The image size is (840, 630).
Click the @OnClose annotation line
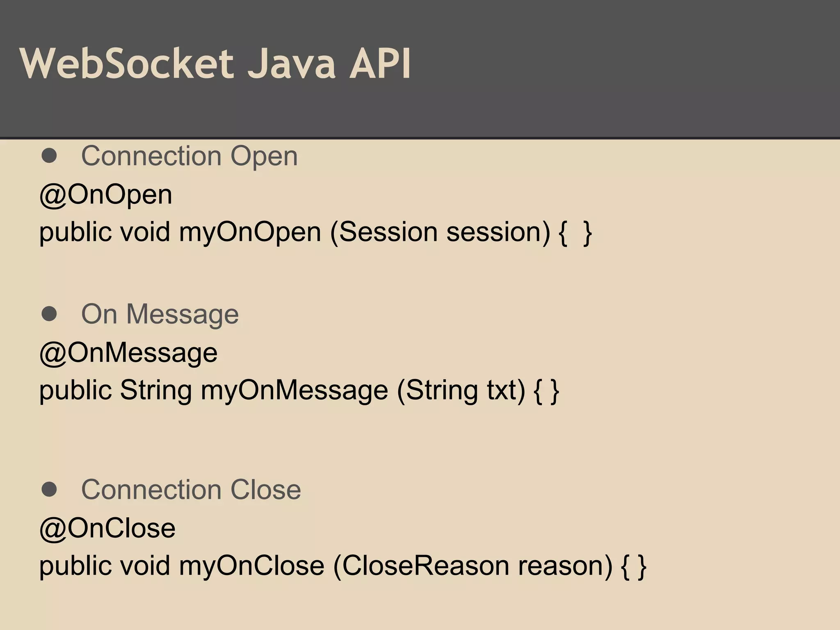click(107, 528)
